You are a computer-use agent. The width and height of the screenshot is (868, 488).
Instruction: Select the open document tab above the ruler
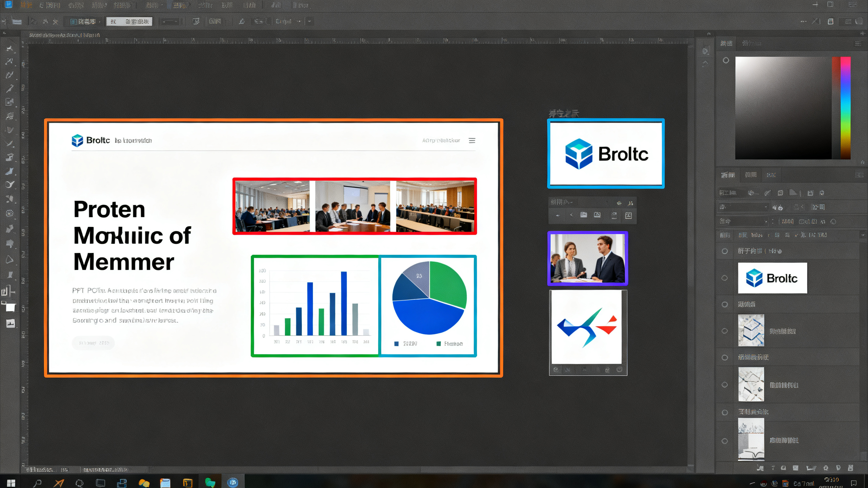[64, 35]
